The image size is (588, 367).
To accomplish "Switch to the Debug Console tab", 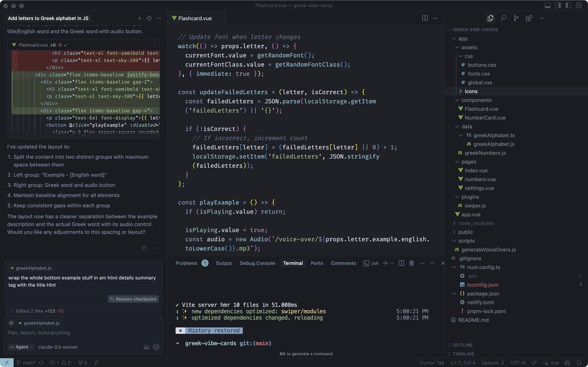I will click(257, 263).
